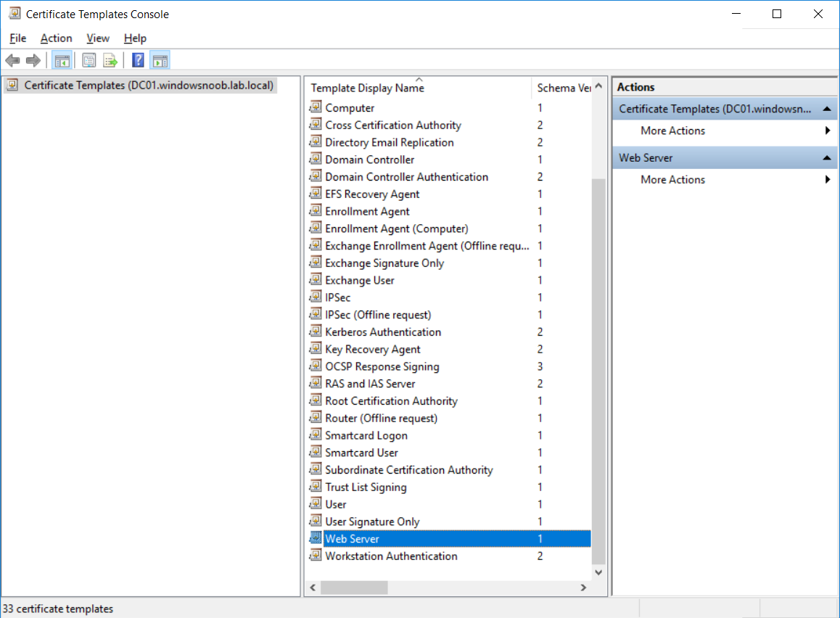Select the RAS and IAS Server row
This screenshot has height=618, width=840.
click(450, 384)
